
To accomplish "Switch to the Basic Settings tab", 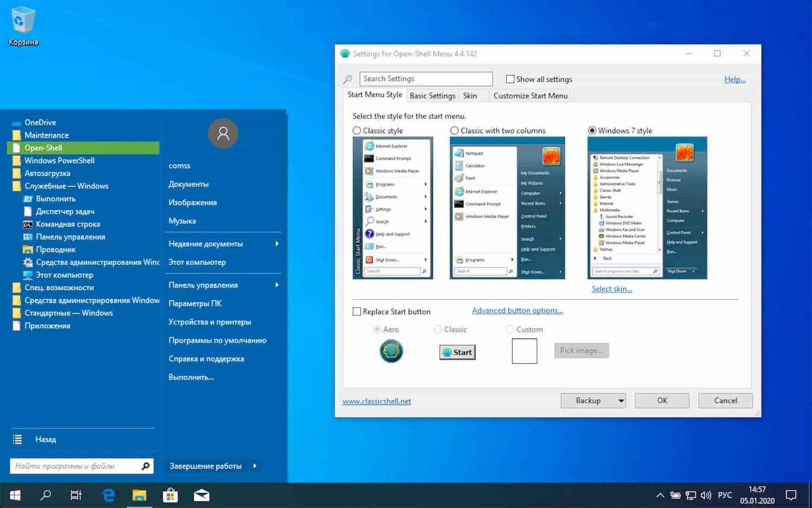I will pyautogui.click(x=432, y=96).
